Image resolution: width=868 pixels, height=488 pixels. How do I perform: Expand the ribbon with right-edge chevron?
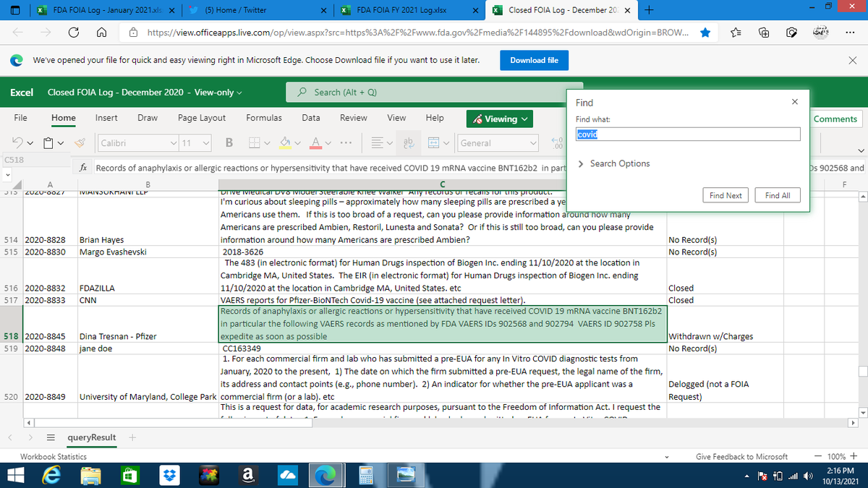pyautogui.click(x=861, y=150)
